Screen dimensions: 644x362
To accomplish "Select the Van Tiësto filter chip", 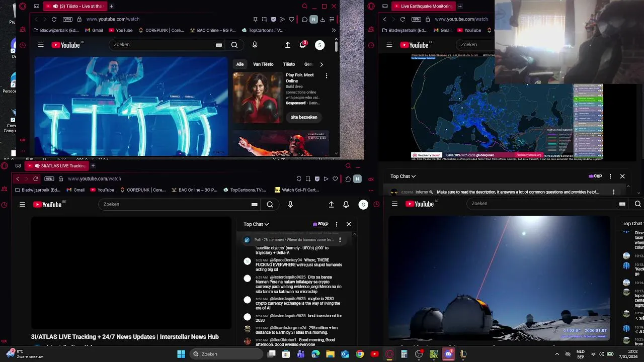I will tap(263, 64).
